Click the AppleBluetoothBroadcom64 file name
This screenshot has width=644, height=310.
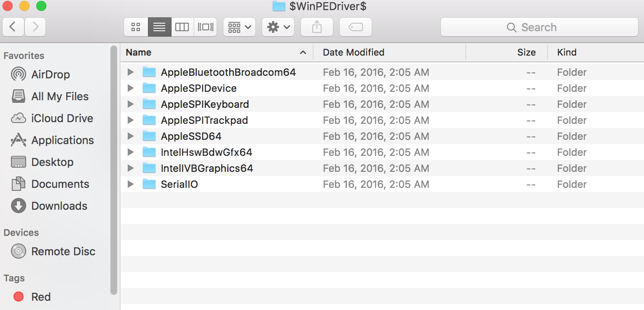point(228,72)
